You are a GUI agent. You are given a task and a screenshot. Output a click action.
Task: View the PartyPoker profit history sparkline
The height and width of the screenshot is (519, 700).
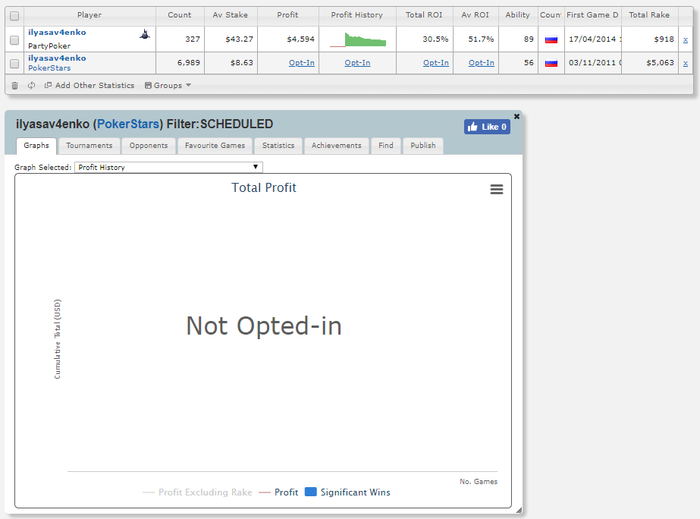(x=358, y=39)
